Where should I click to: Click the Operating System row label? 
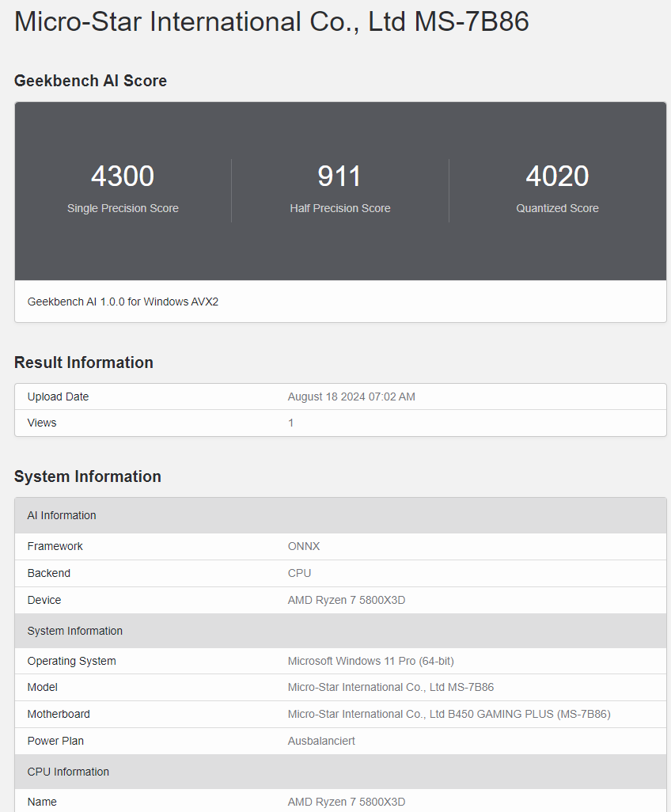point(71,662)
